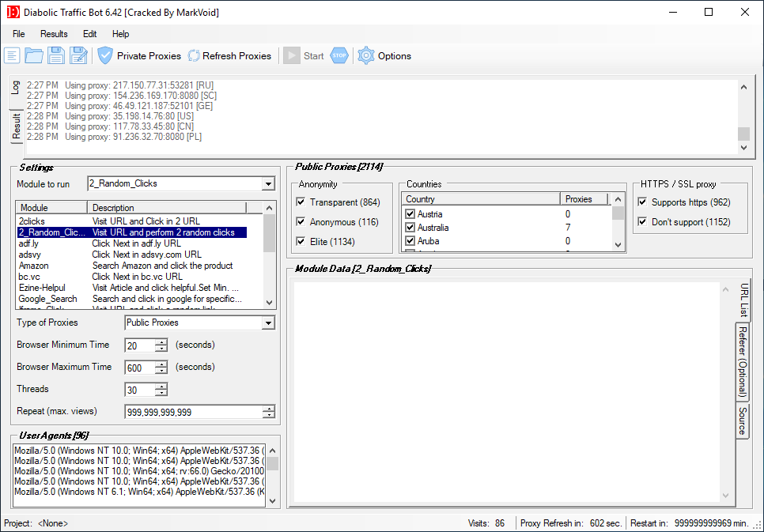Decrease Threads value with down arrow
Viewport: 764px width, 532px height.
pyautogui.click(x=161, y=393)
